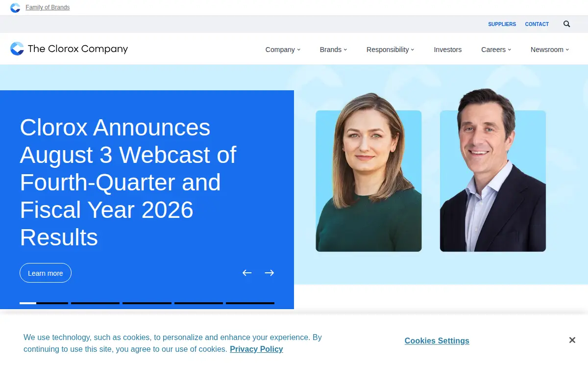
Task: Expand the Careers menu
Action: click(496, 50)
